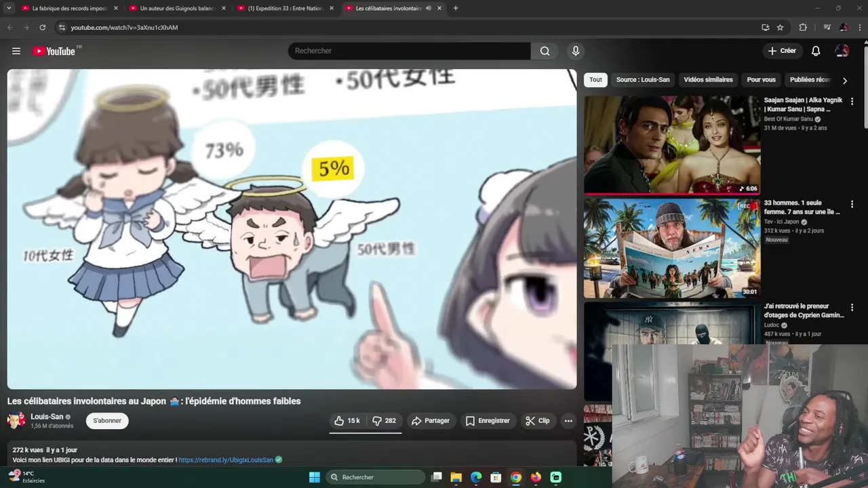The image size is (868, 488).
Task: Open Microsoft Store from the taskbar
Action: tap(496, 477)
